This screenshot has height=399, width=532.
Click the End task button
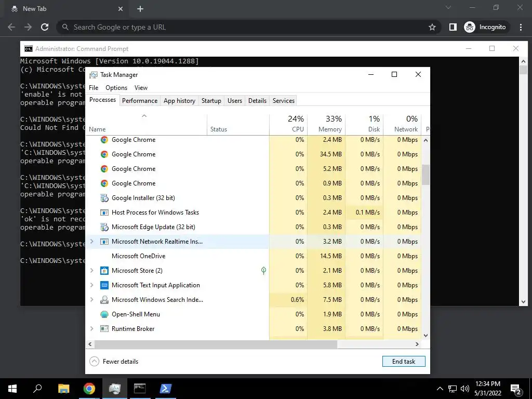(x=404, y=362)
